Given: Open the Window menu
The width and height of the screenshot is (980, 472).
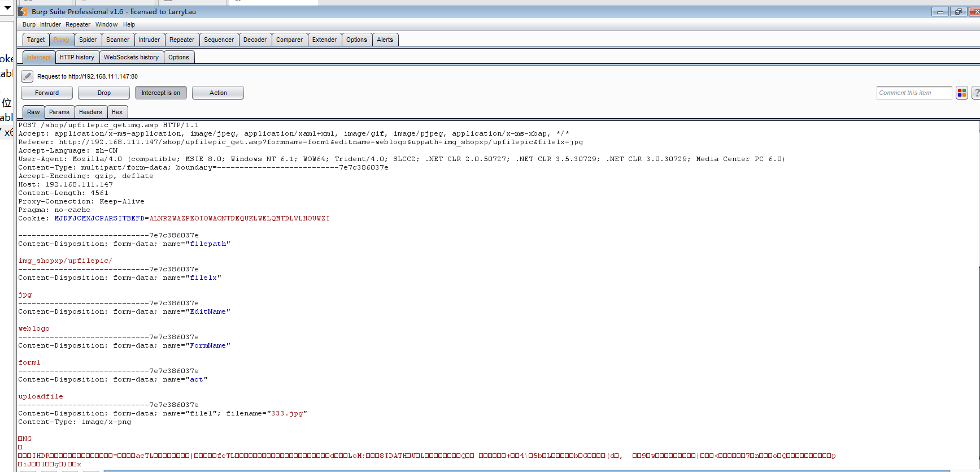Looking at the screenshot, I should pos(106,24).
